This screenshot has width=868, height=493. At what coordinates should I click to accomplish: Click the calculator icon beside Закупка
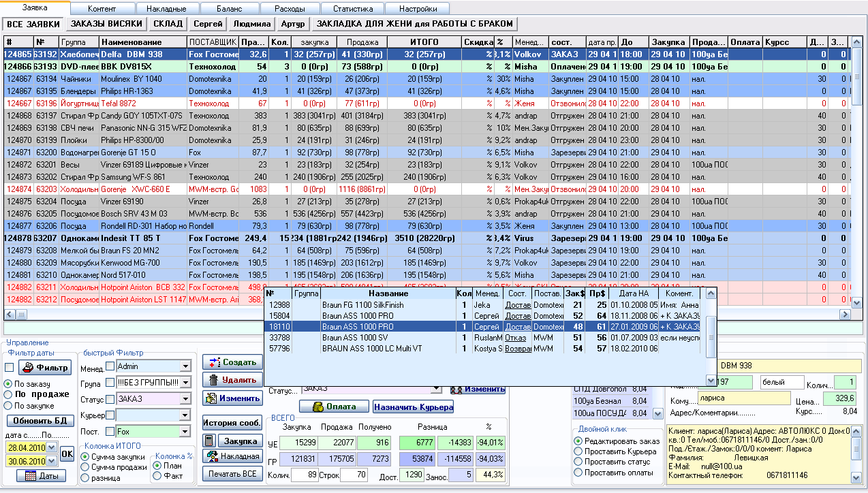click(210, 441)
